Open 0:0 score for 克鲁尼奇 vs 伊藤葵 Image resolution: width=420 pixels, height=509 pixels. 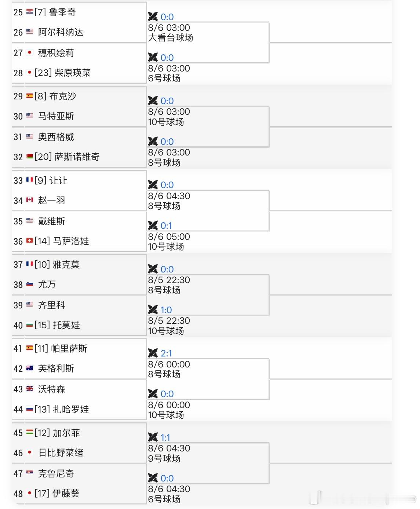(167, 478)
